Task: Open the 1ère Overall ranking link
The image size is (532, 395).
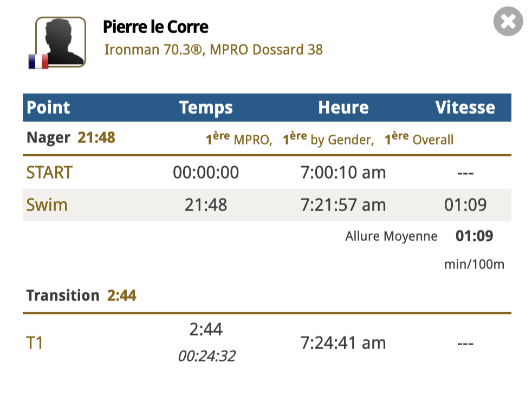Action: 419,139
